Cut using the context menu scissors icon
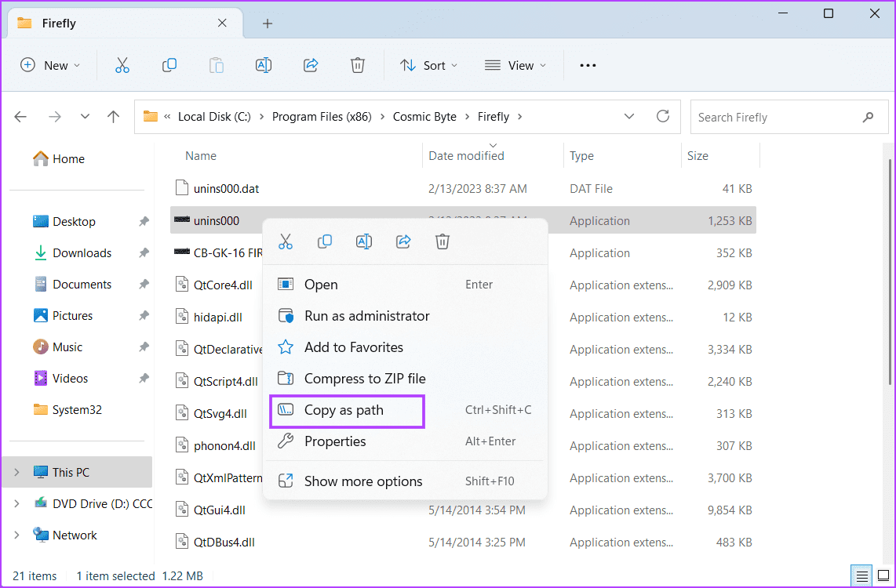 (286, 241)
